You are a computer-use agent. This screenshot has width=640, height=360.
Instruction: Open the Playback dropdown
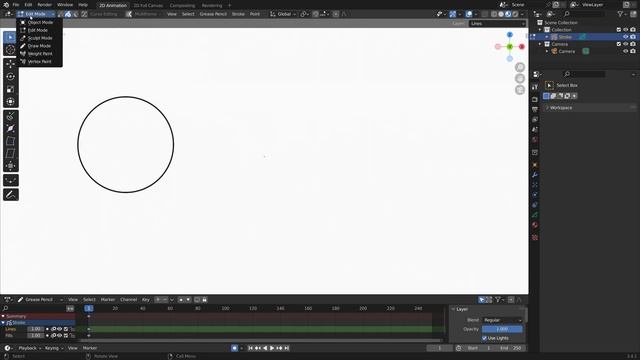(x=29, y=348)
